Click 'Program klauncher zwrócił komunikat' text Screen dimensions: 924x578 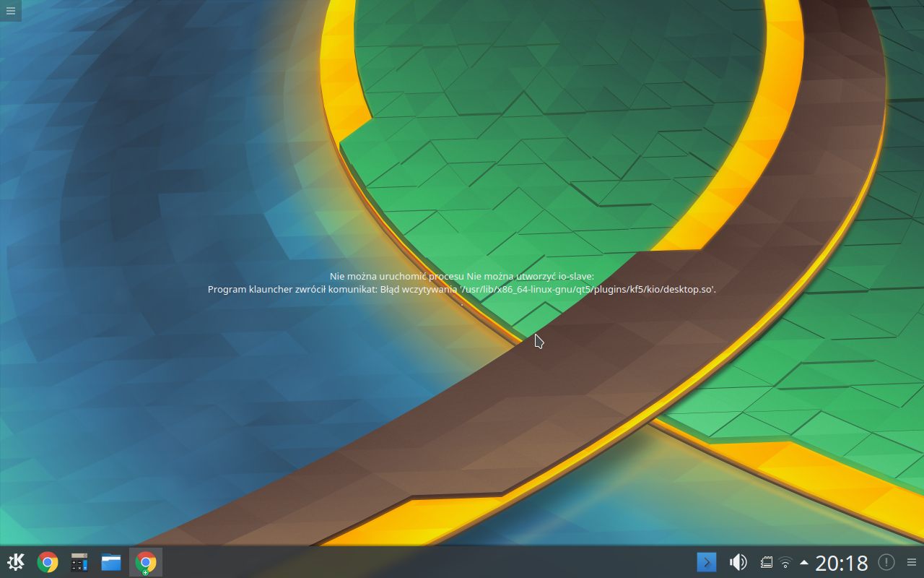[292, 289]
